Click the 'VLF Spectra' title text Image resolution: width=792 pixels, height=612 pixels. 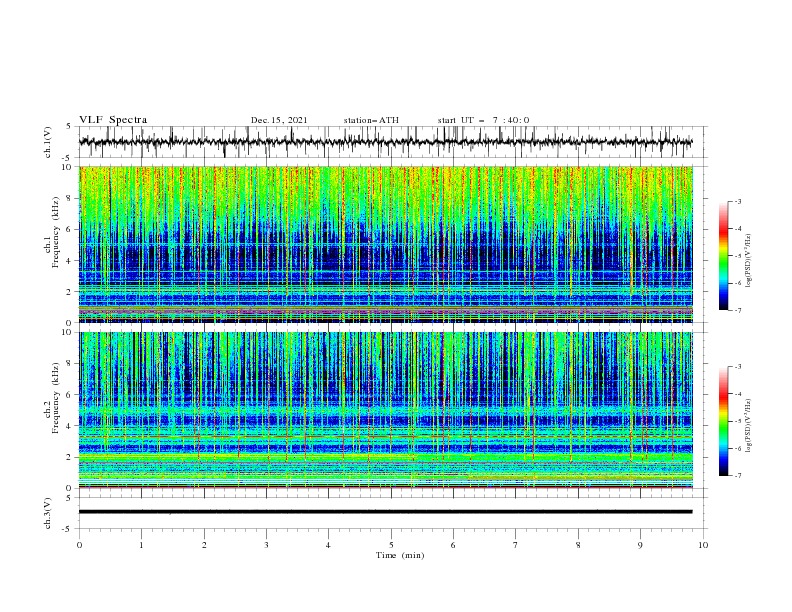click(113, 120)
